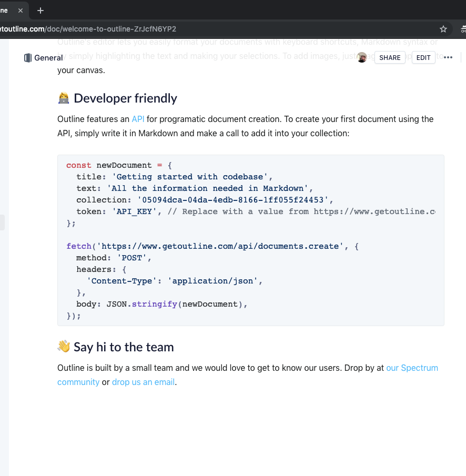Click the 'Developer friendly' heading

coord(125,98)
